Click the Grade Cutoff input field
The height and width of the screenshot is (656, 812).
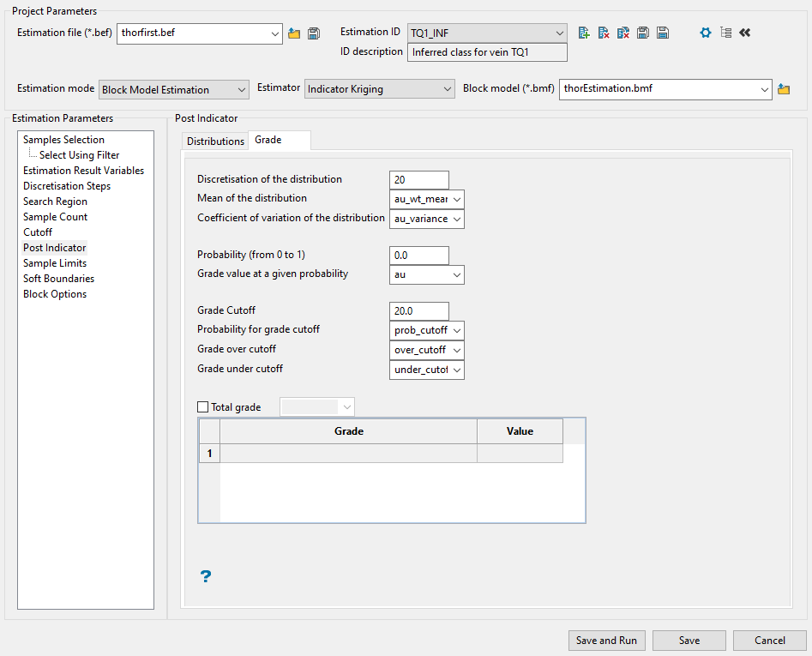(418, 310)
